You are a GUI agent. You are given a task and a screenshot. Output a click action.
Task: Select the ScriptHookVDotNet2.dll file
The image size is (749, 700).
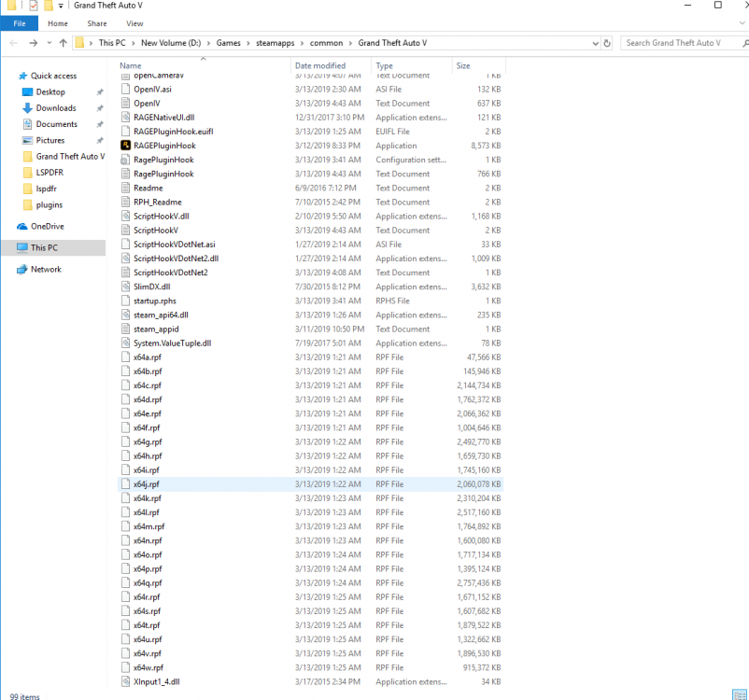coord(177,259)
